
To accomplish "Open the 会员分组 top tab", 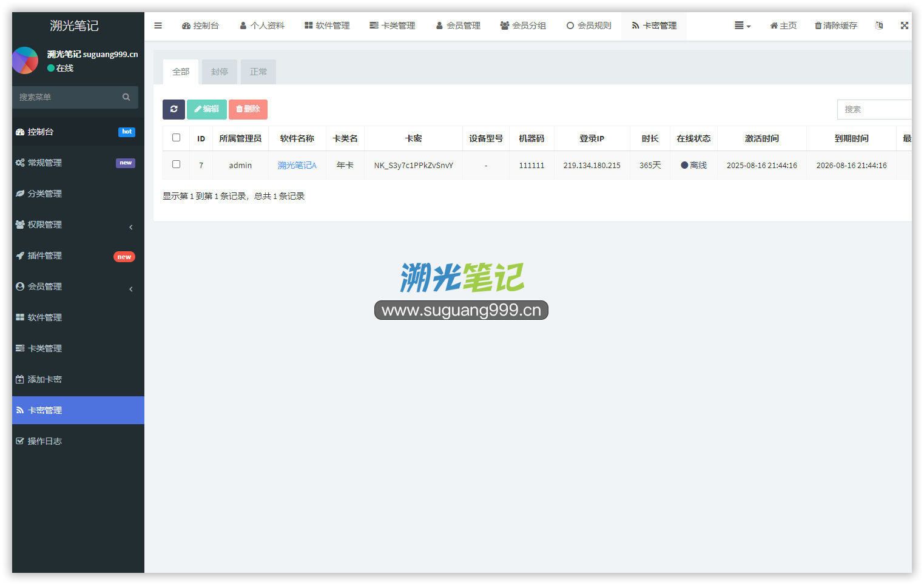I will pos(523,25).
